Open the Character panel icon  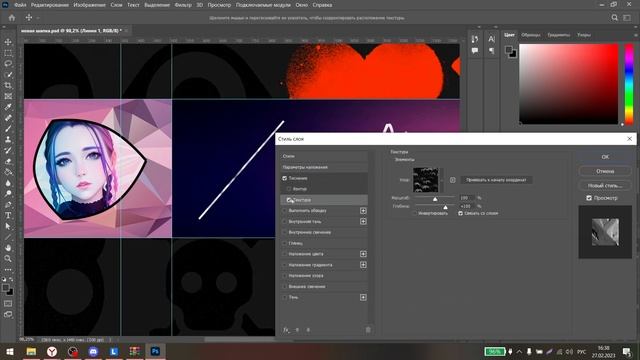pos(491,39)
